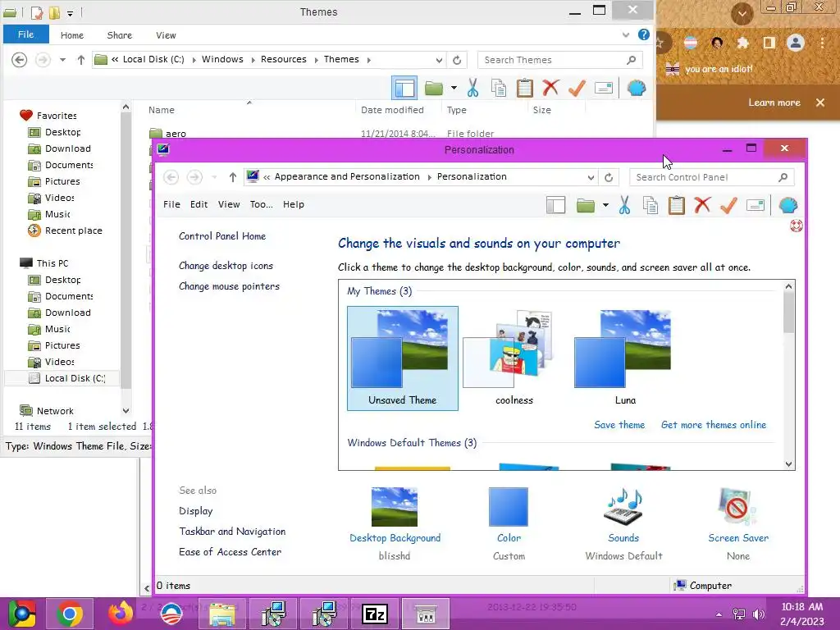Toggle preview pane icon in Themes window toolbar

coord(404,88)
